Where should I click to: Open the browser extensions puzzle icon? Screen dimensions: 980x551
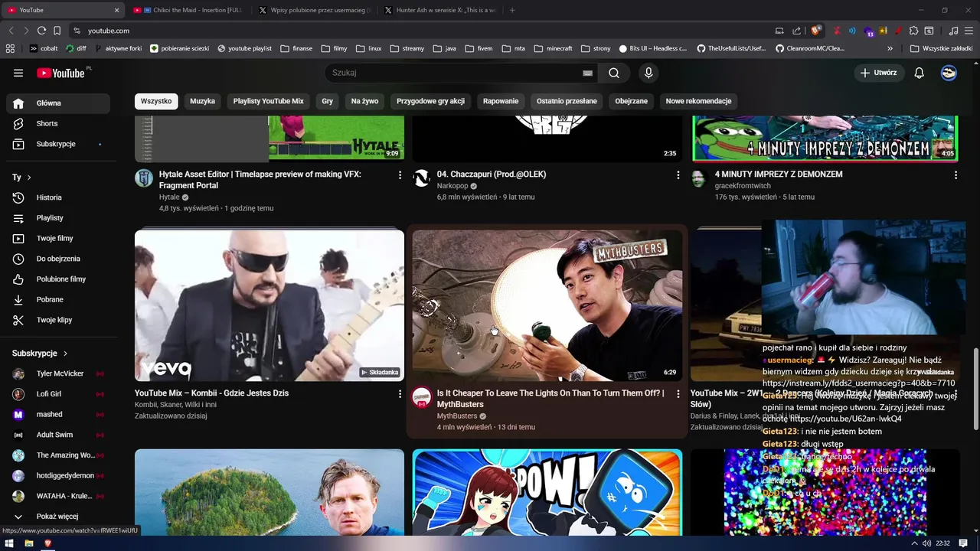coord(913,31)
